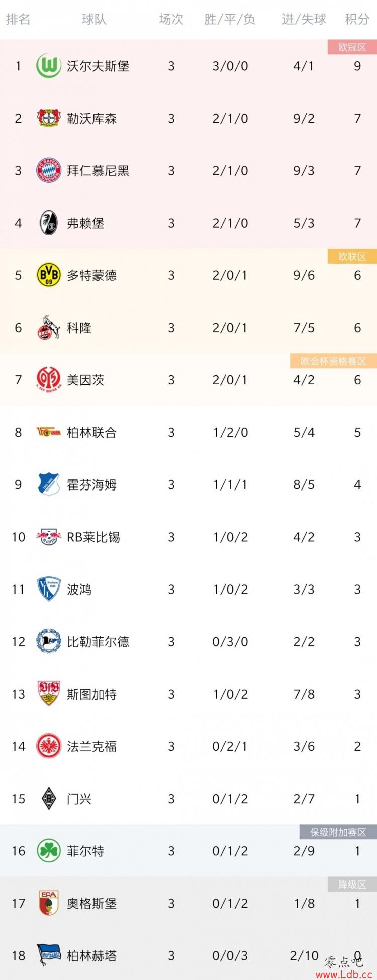Image resolution: width=377 pixels, height=980 pixels.
Task: Open the Bayern Munich logo
Action: tap(49, 170)
